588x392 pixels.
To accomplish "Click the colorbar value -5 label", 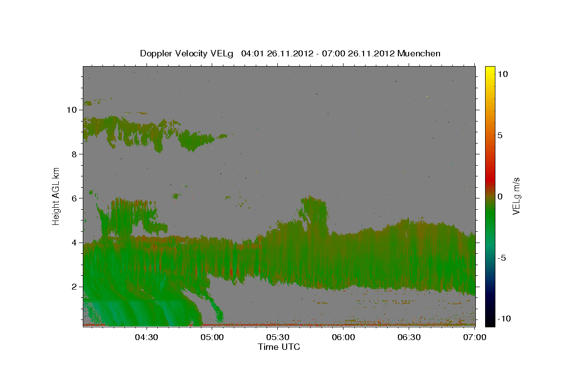I will [x=502, y=258].
